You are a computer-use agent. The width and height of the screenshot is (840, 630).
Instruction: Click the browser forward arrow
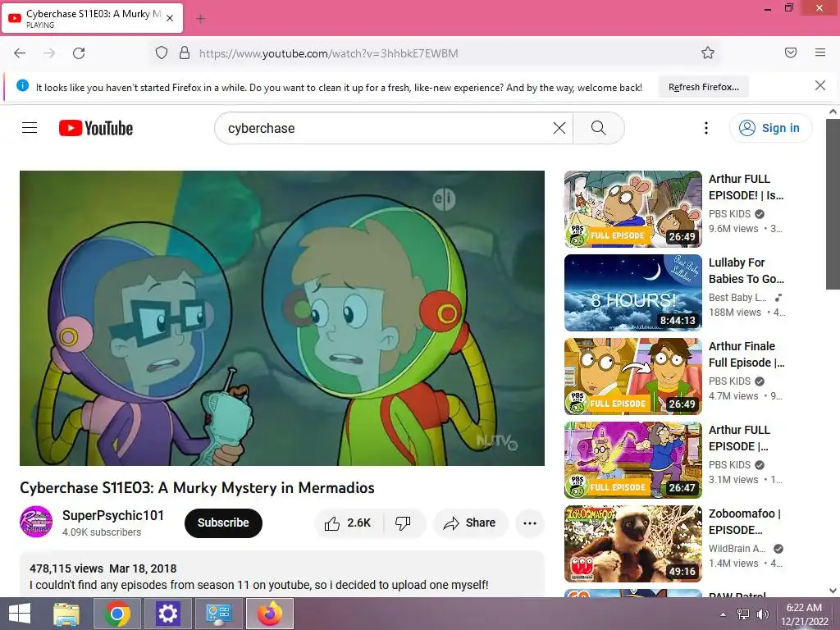[49, 53]
